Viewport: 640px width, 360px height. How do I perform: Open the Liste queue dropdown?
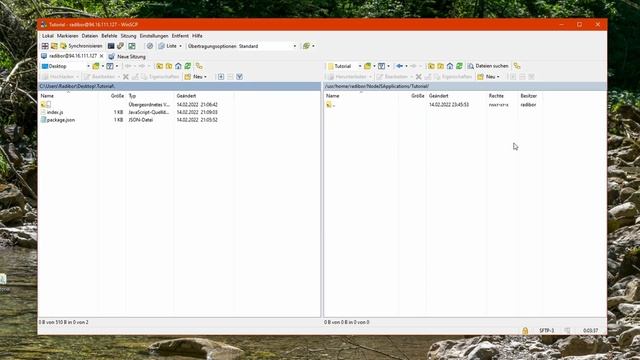(x=170, y=46)
